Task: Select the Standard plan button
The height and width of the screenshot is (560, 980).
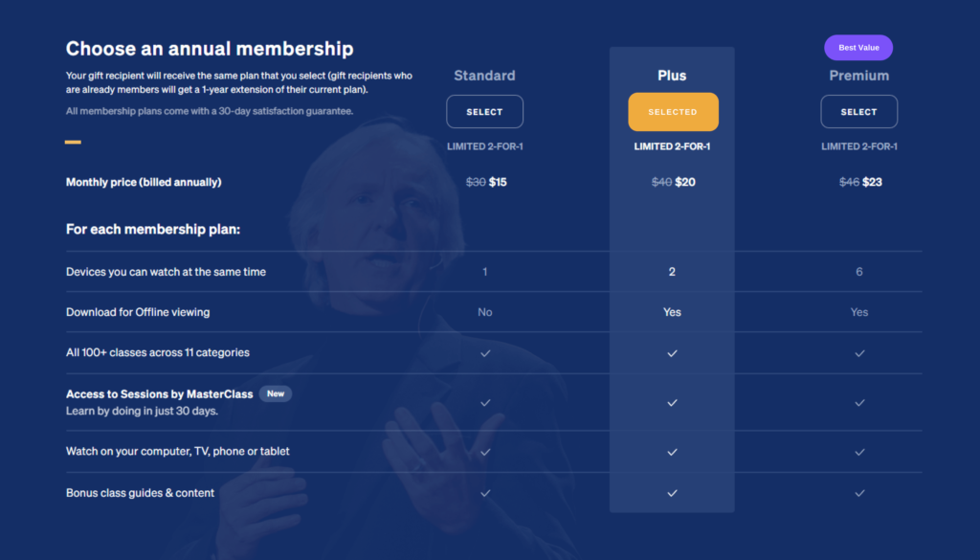Action: [484, 112]
